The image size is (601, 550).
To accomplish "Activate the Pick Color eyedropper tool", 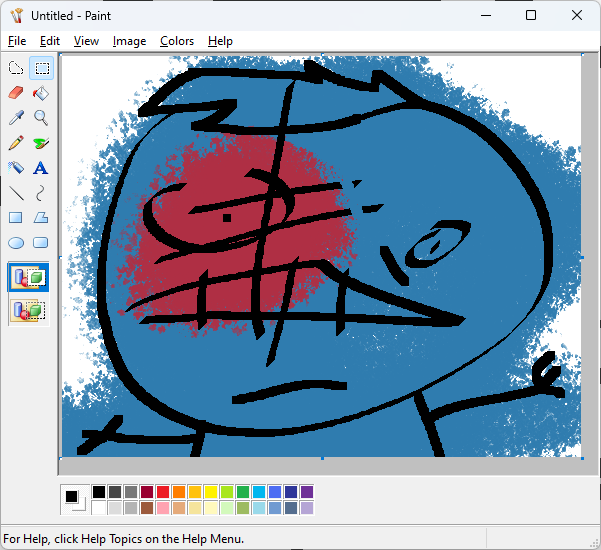I will (16, 118).
